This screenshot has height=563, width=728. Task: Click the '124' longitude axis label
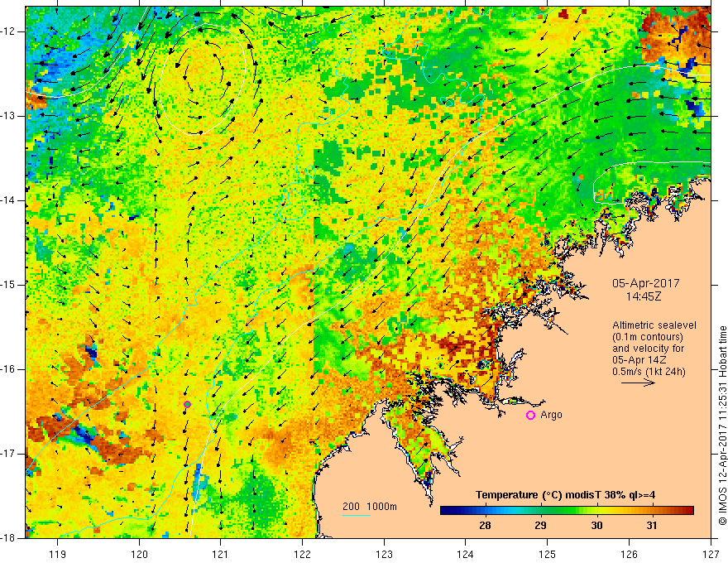[x=466, y=554]
